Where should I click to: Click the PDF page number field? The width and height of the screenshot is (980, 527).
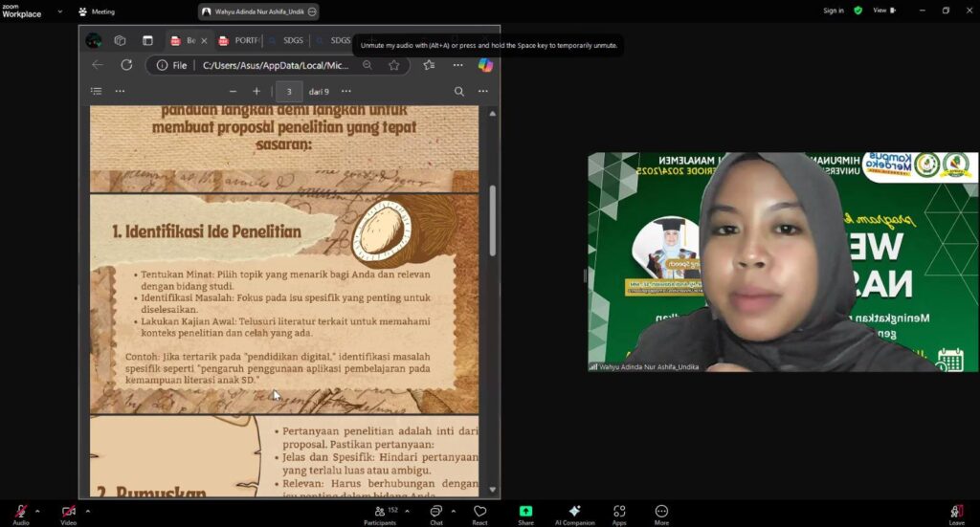click(x=289, y=91)
